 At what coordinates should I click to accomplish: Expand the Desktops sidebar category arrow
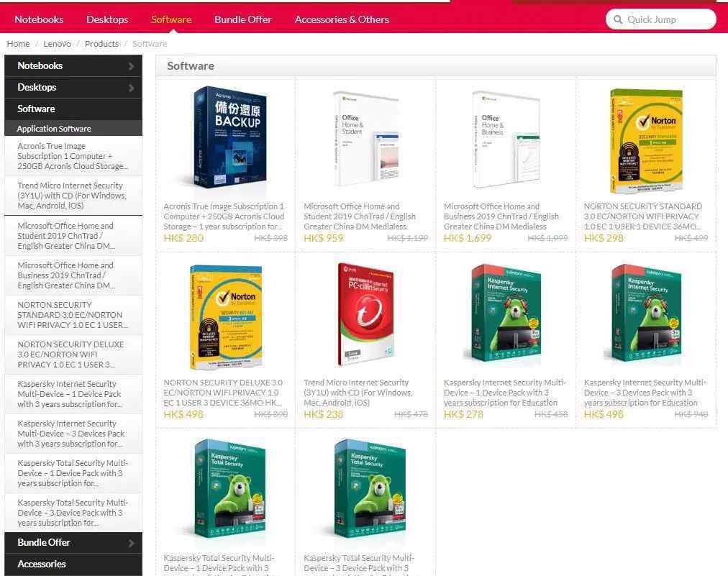[132, 88]
